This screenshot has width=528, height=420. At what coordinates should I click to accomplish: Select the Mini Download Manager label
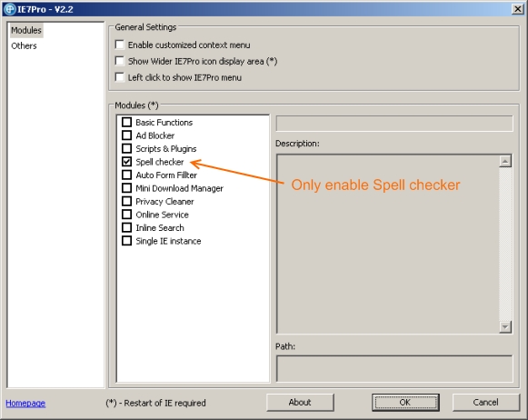coord(179,188)
